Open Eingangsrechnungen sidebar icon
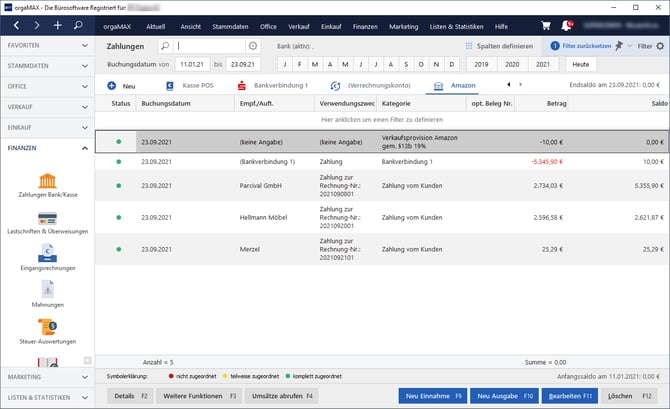The image size is (670, 409). 47,253
